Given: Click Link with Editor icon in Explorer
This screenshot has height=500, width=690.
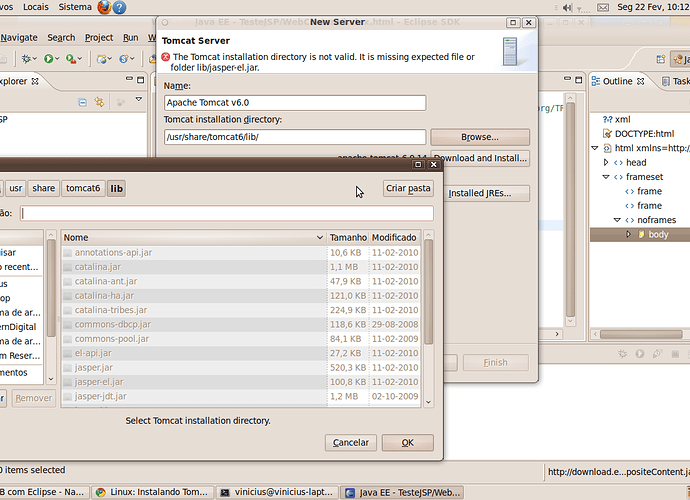Looking at the screenshot, I should [x=99, y=102].
